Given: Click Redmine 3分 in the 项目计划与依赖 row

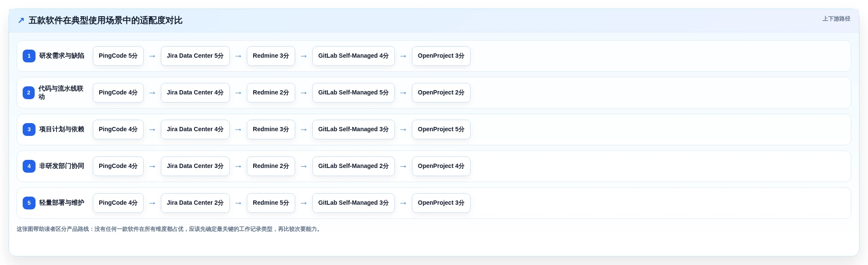Looking at the screenshot, I should pyautogui.click(x=271, y=130).
